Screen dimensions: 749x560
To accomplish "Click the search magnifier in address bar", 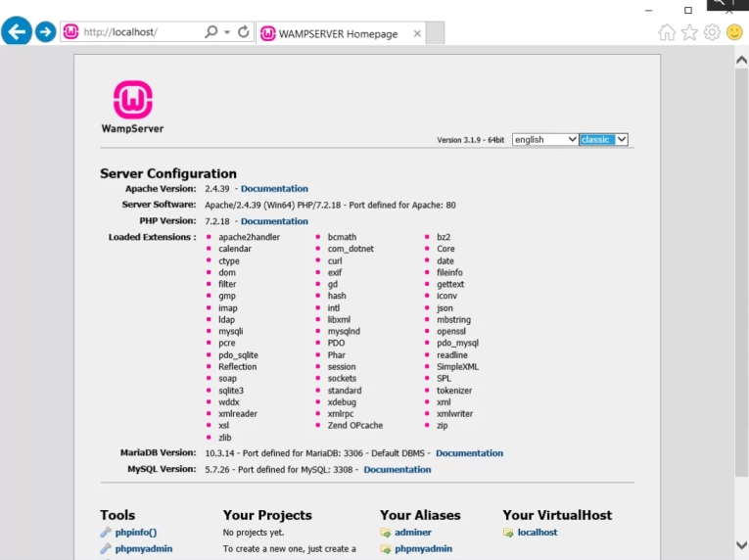I will (211, 32).
